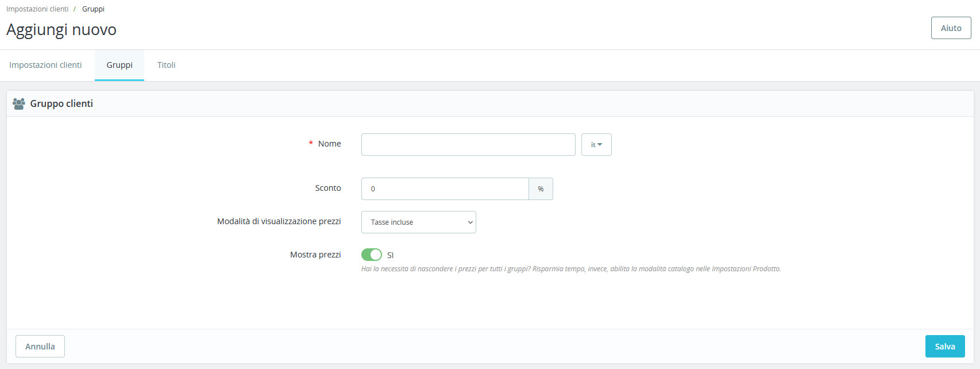Click the Annulla button
This screenshot has height=369, width=980.
pyautogui.click(x=40, y=347)
